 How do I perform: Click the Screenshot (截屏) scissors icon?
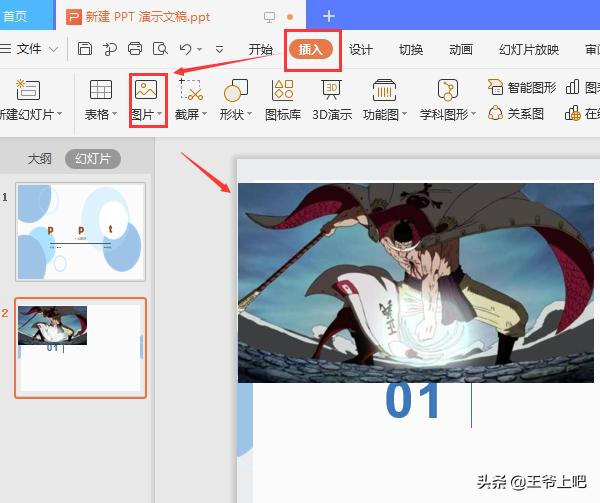pos(190,90)
